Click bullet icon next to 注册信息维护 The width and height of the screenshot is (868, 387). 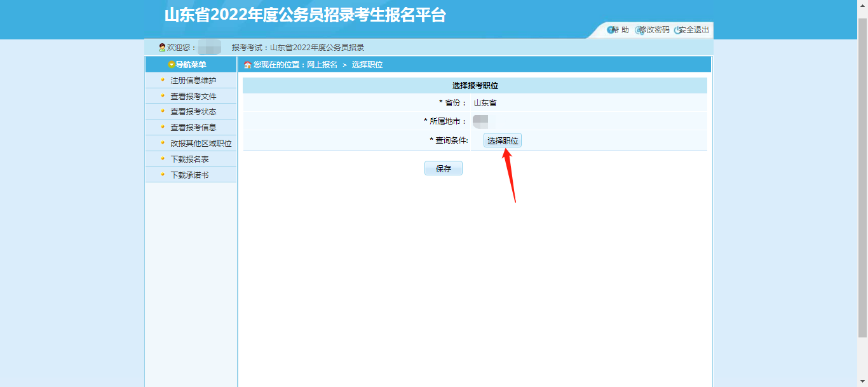(x=163, y=80)
